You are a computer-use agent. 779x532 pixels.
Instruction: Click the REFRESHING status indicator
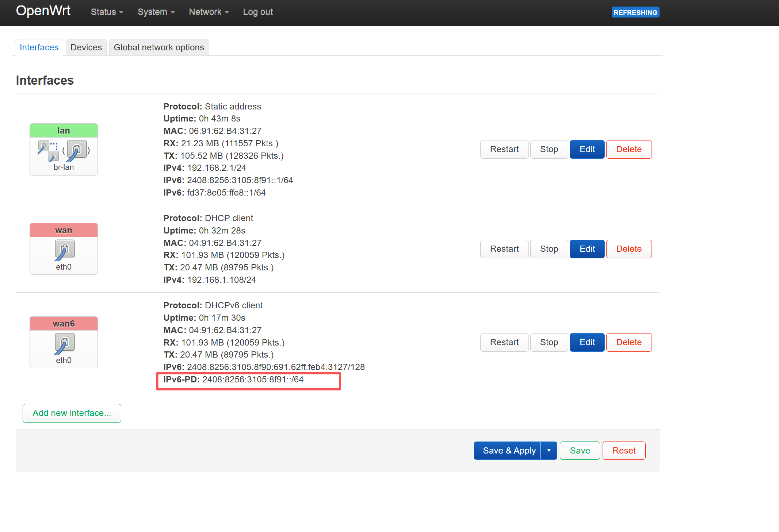[x=635, y=12]
